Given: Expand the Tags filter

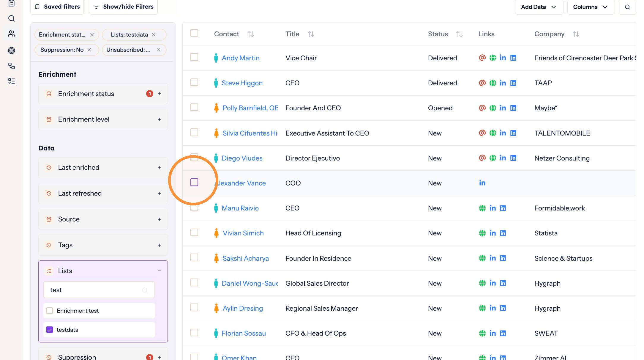Looking at the screenshot, I should click(160, 245).
